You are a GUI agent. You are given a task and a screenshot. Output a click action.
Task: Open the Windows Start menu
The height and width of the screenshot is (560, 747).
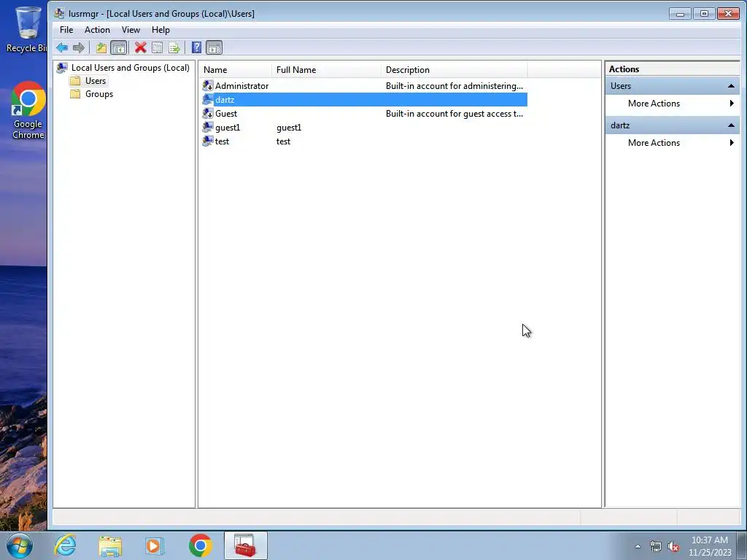(20, 545)
